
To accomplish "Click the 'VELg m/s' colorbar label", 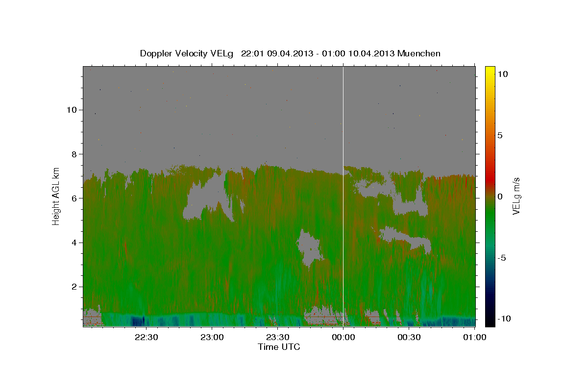I will click(516, 196).
